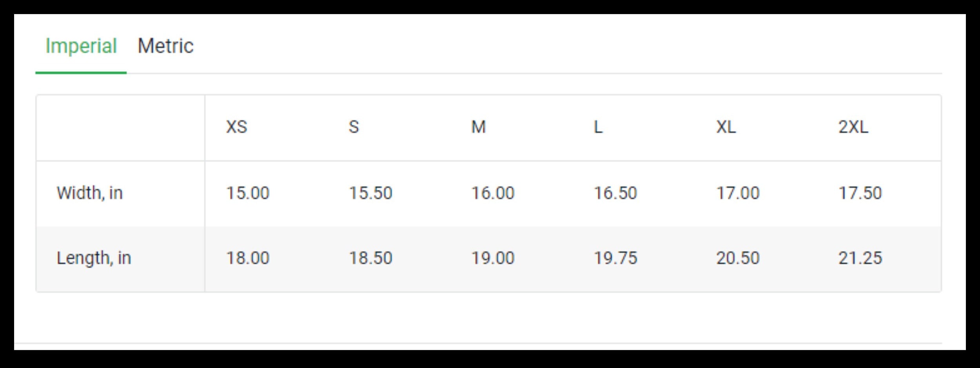Click the 2XL size column header
The height and width of the screenshot is (368, 980).
pyautogui.click(x=853, y=127)
